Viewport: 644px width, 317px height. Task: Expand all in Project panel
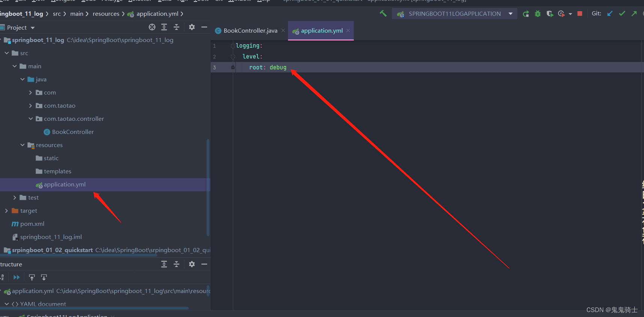164,27
